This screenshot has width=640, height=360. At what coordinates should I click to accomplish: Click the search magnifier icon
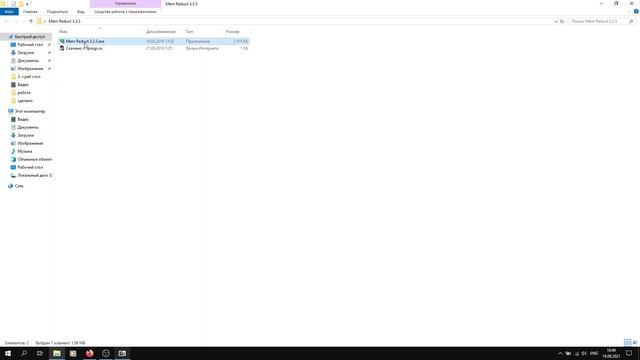coord(631,21)
